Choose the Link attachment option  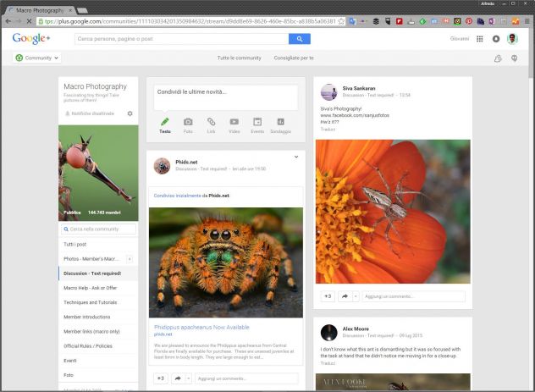tap(211, 123)
